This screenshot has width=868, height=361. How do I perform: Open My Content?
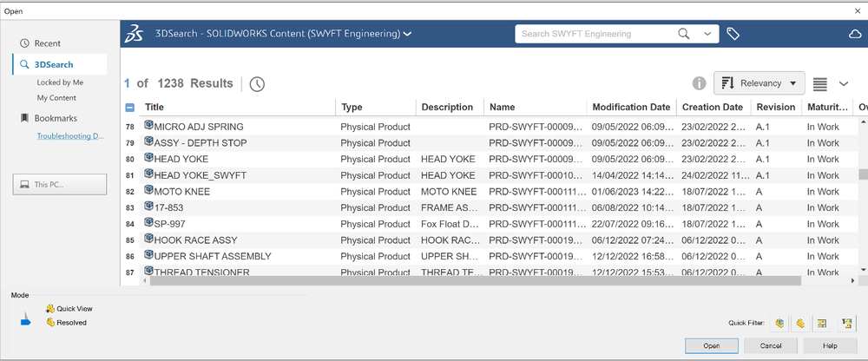(56, 97)
